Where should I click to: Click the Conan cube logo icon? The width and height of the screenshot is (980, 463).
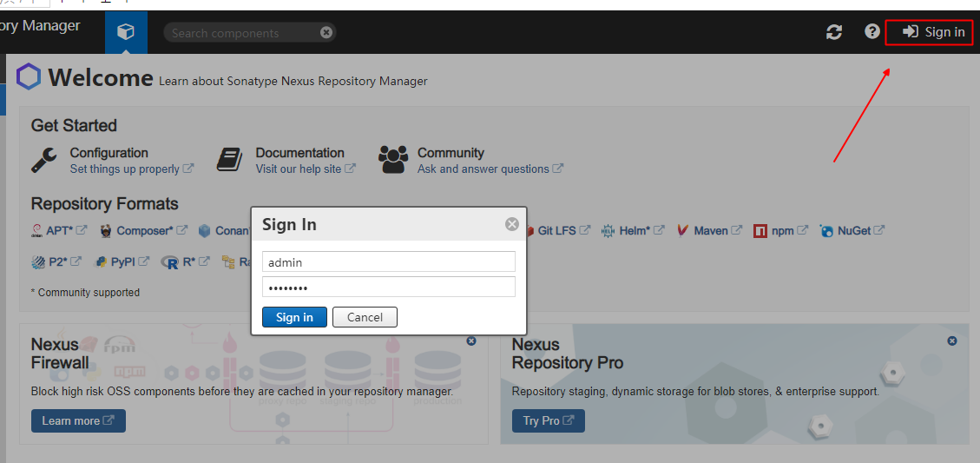pyautogui.click(x=205, y=231)
